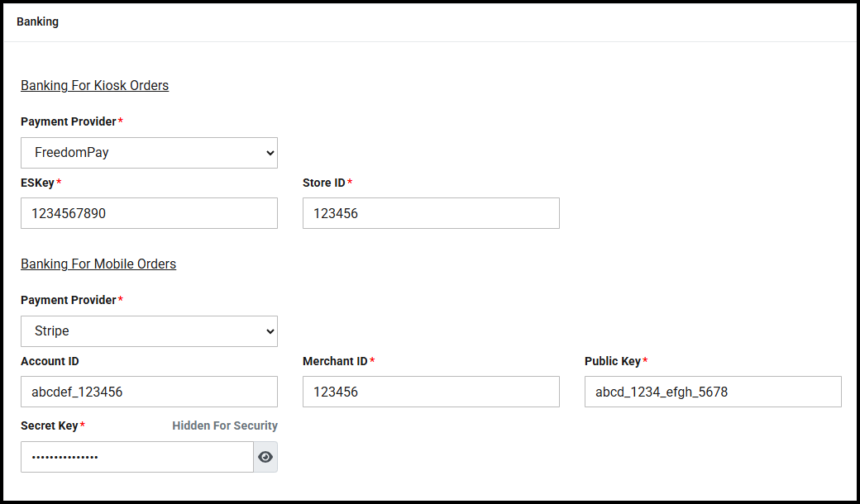860x504 pixels.
Task: Click the Store ID label
Action: pos(324,183)
